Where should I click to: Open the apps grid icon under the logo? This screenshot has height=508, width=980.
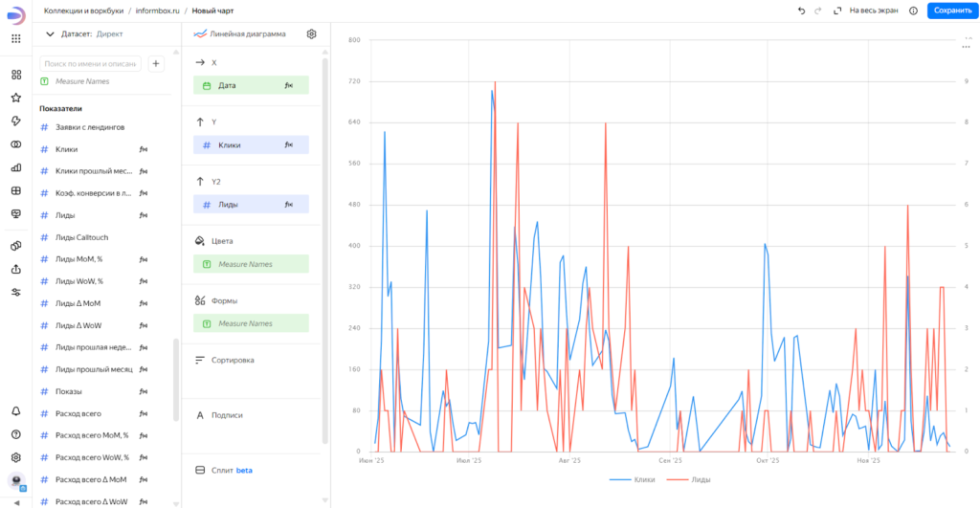(16, 38)
